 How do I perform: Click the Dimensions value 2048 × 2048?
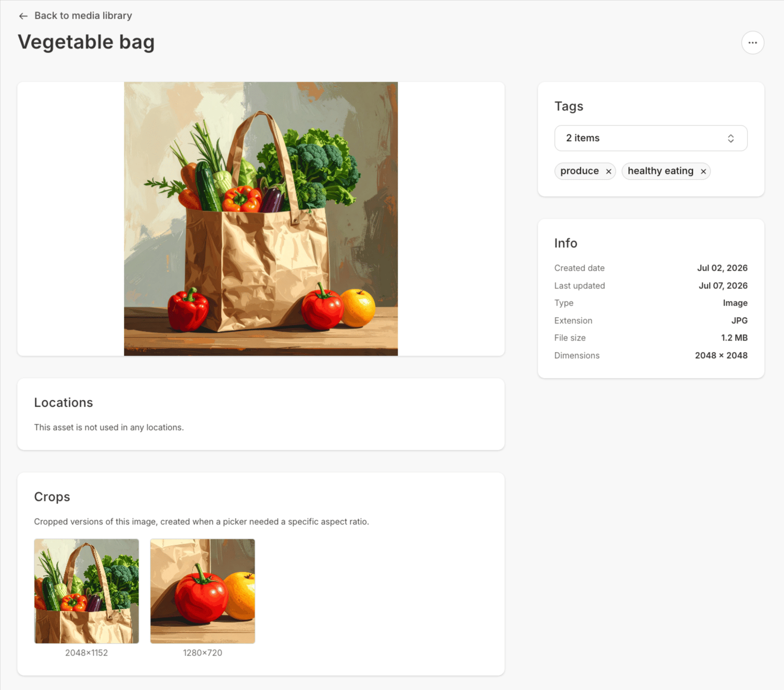tap(721, 355)
